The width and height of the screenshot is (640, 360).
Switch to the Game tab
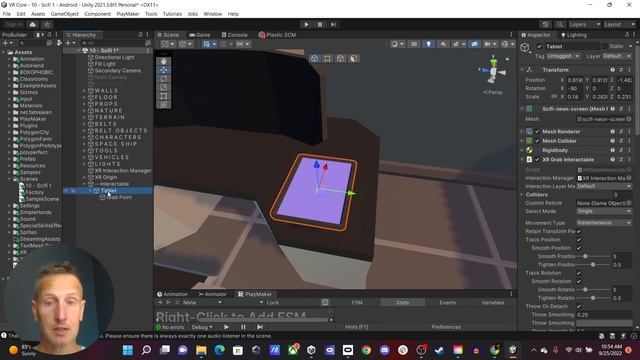pyautogui.click(x=200, y=35)
